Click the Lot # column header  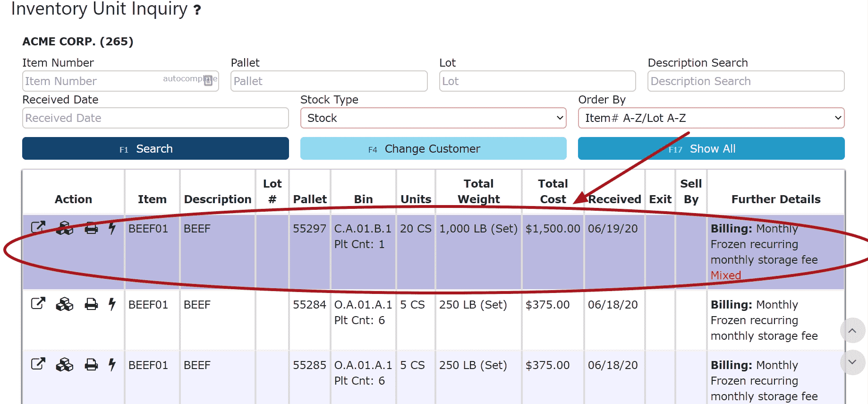click(x=272, y=191)
